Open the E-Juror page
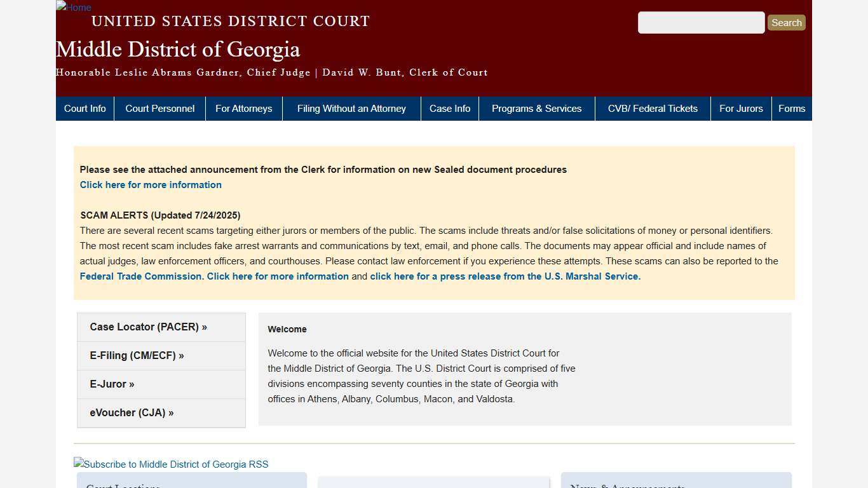Image resolution: width=868 pixels, height=488 pixels. point(112,384)
